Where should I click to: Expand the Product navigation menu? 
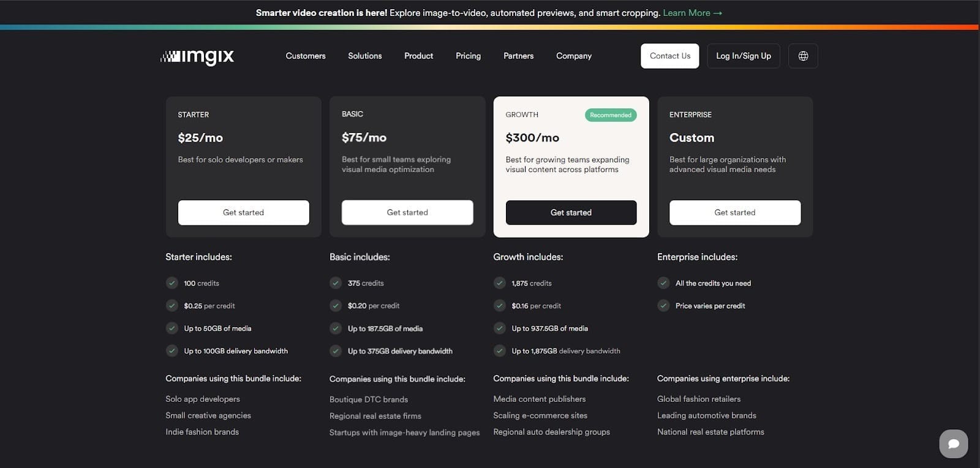418,56
